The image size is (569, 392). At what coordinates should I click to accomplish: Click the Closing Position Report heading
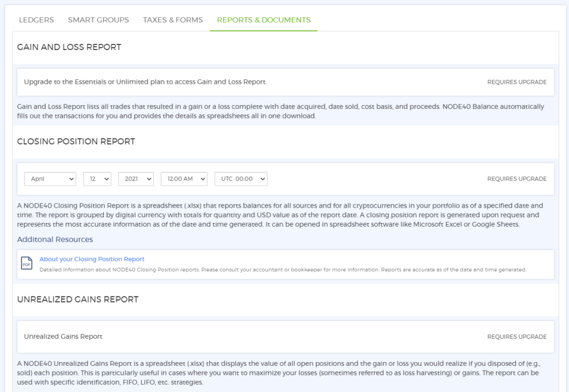click(x=76, y=142)
